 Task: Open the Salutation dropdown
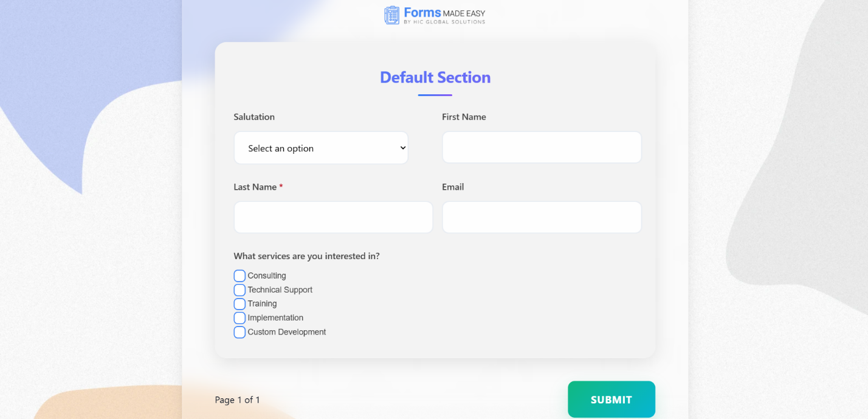click(321, 148)
